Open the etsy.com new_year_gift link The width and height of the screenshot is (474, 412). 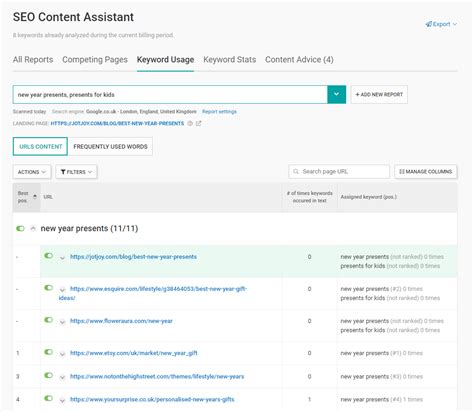coord(134,353)
